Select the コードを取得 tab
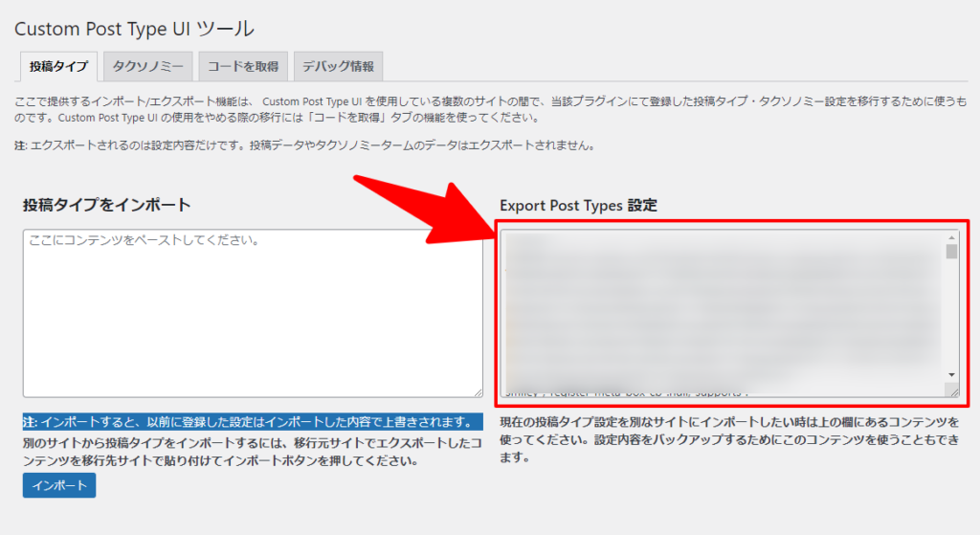This screenshot has width=980, height=535. [x=243, y=67]
